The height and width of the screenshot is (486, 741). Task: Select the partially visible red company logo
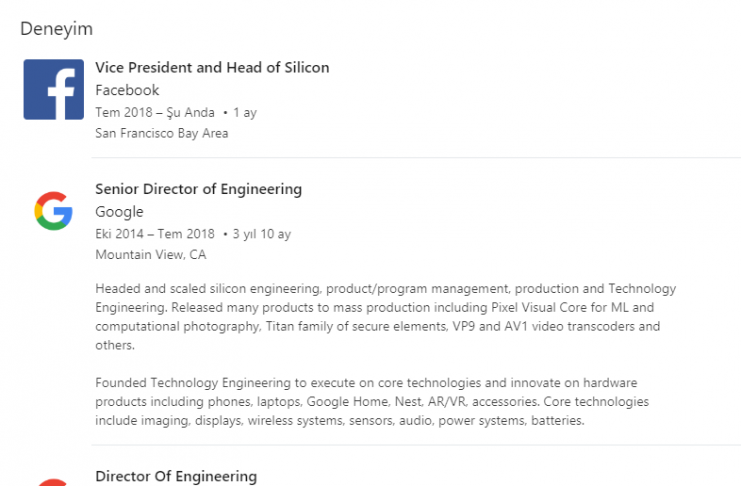(53, 482)
